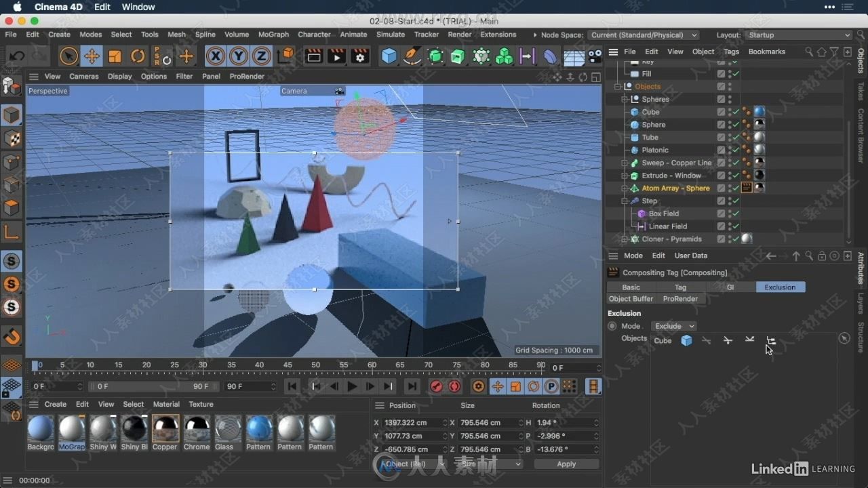Screen dimensions: 868x488
Task: Click the Floor environment icon
Action: click(x=574, y=57)
